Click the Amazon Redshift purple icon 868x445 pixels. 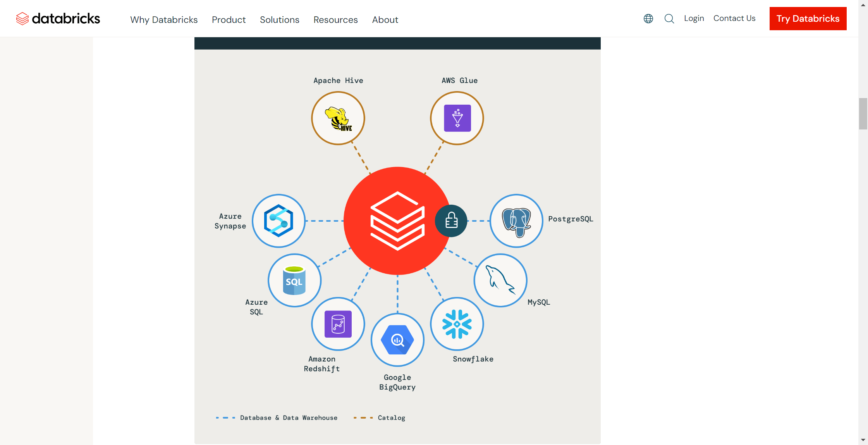[338, 324]
